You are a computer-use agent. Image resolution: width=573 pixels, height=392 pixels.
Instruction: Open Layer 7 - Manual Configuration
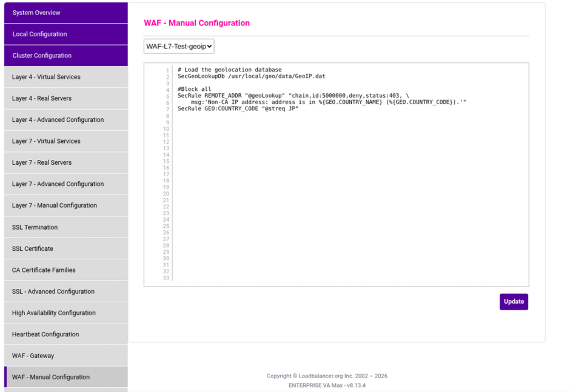pyautogui.click(x=65, y=205)
